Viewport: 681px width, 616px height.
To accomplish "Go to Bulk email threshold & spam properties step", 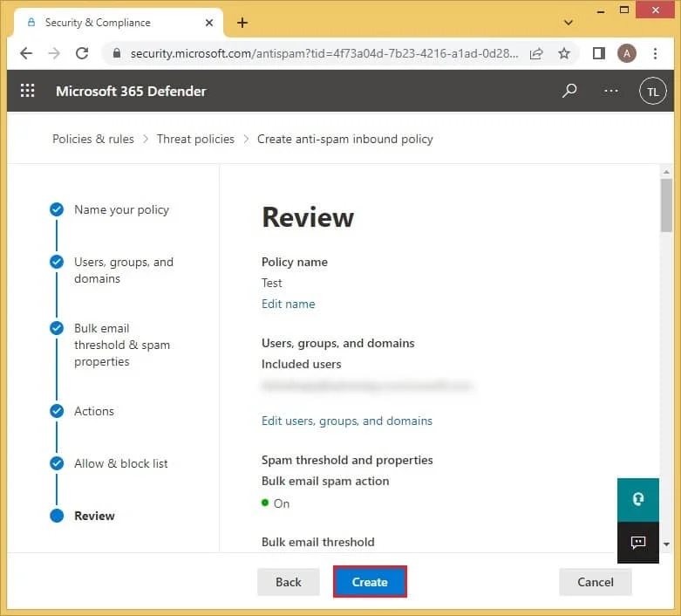I will pos(121,345).
